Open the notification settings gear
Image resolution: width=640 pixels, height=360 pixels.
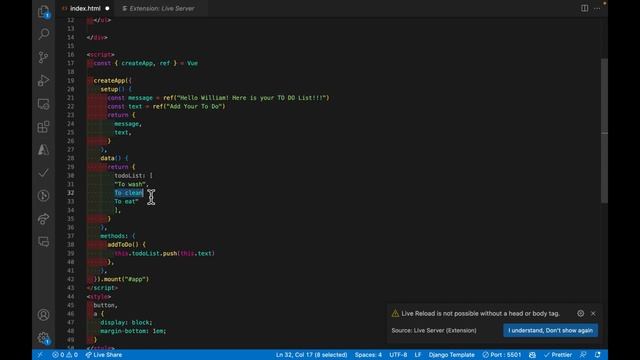(580, 313)
